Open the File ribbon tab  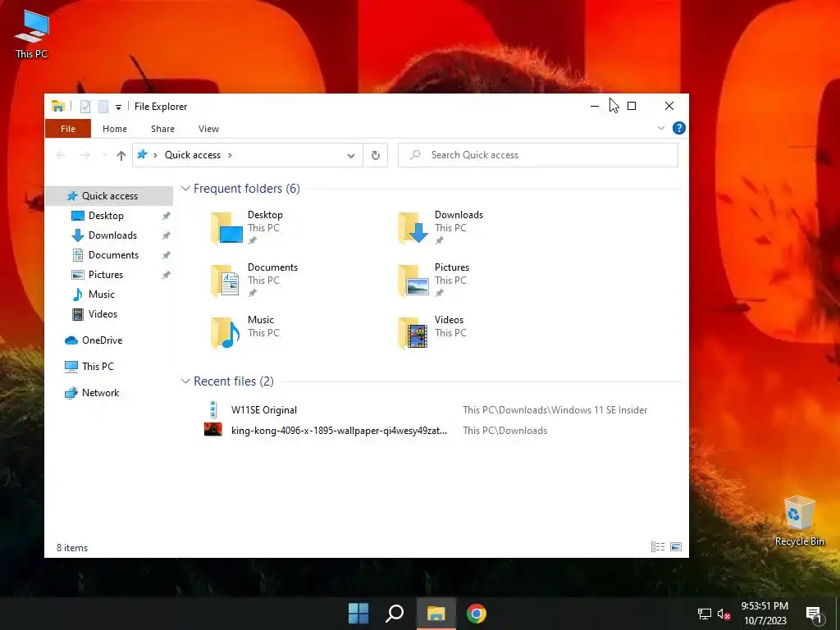tap(68, 129)
